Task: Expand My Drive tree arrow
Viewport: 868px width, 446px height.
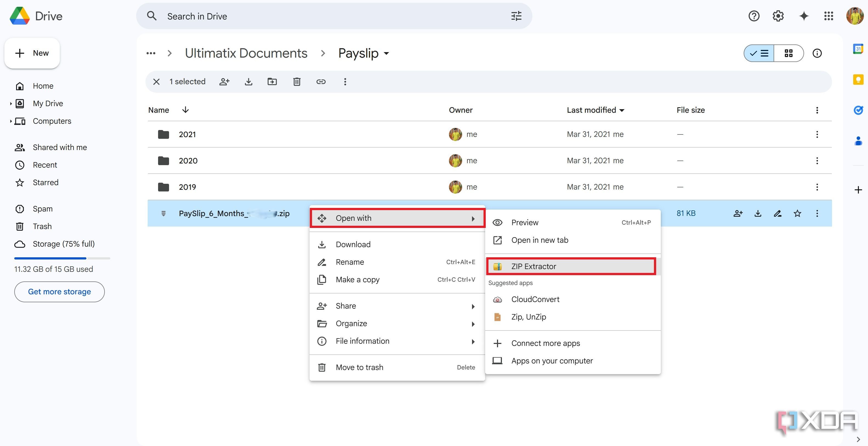Action: tap(11, 103)
